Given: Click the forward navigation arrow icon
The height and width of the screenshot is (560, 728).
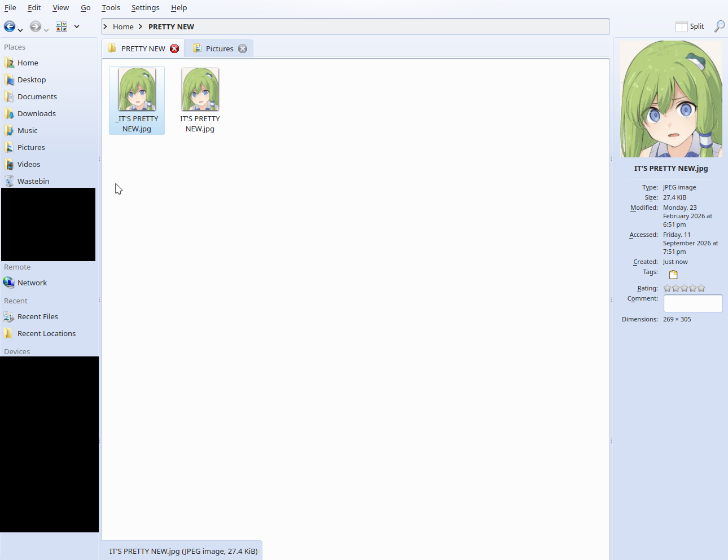Looking at the screenshot, I should point(36,27).
